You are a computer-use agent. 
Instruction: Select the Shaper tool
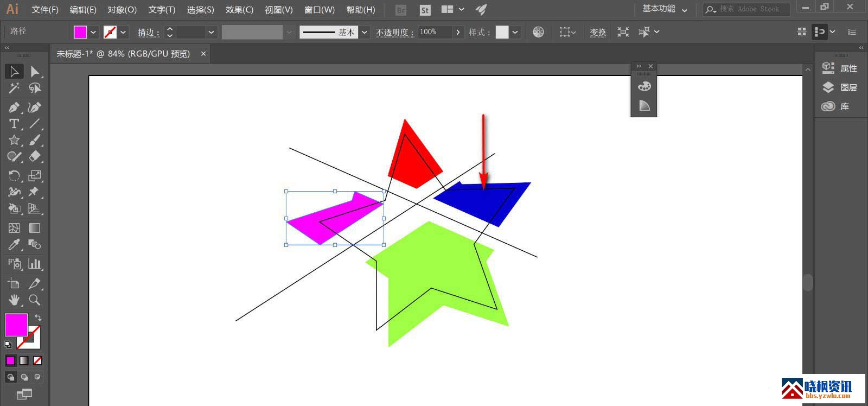pos(14,157)
